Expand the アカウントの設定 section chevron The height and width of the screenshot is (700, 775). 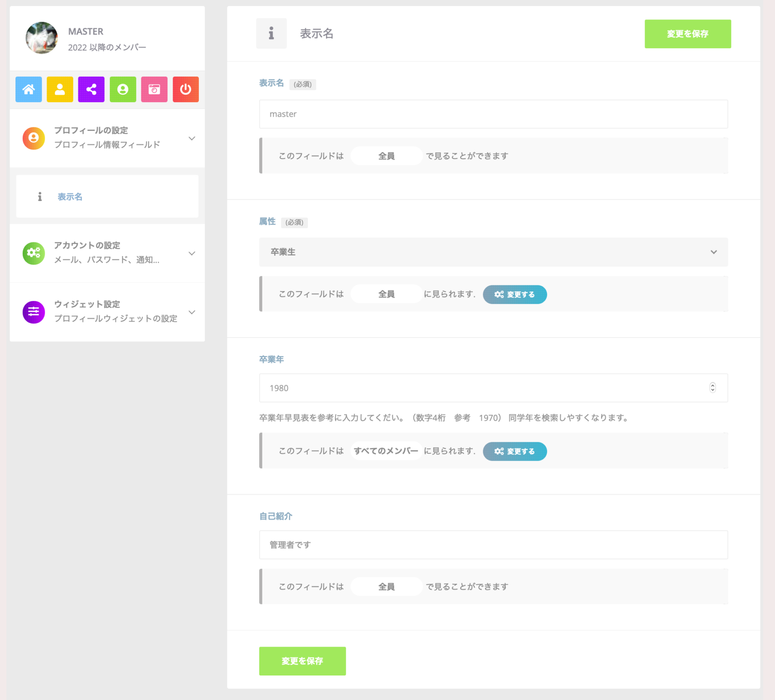(192, 253)
